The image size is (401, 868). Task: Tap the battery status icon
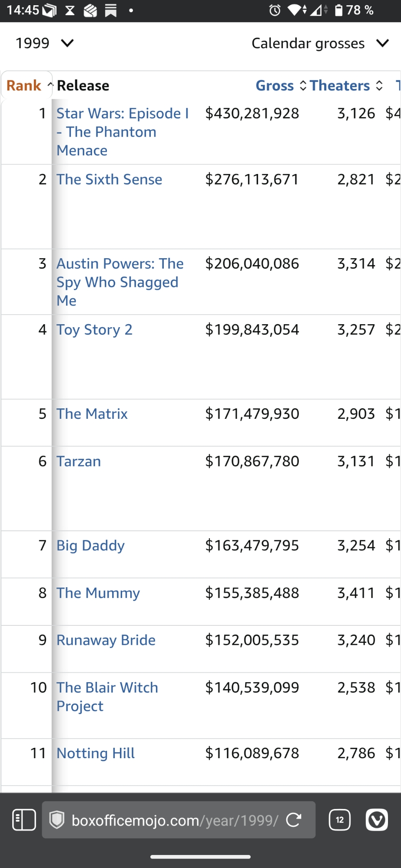[x=339, y=10]
